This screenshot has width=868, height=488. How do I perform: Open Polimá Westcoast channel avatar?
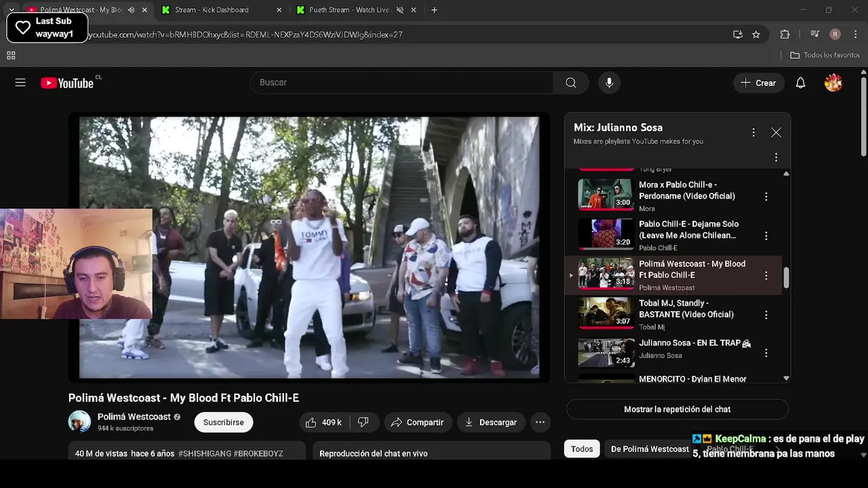[x=79, y=422]
